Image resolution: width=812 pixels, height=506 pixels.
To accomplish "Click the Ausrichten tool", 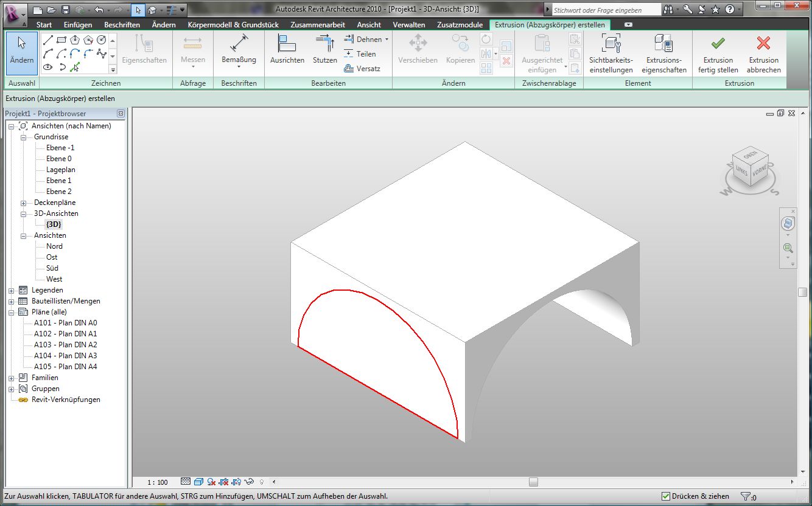I will 287,49.
